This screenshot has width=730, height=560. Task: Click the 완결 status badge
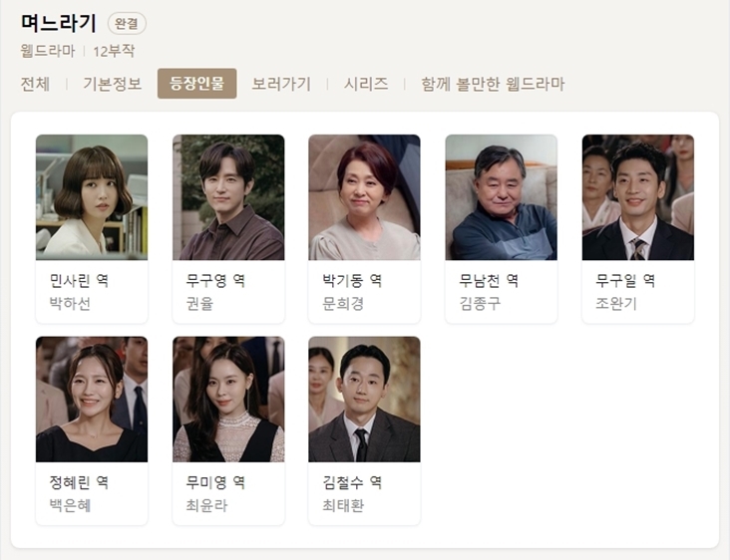click(x=127, y=23)
